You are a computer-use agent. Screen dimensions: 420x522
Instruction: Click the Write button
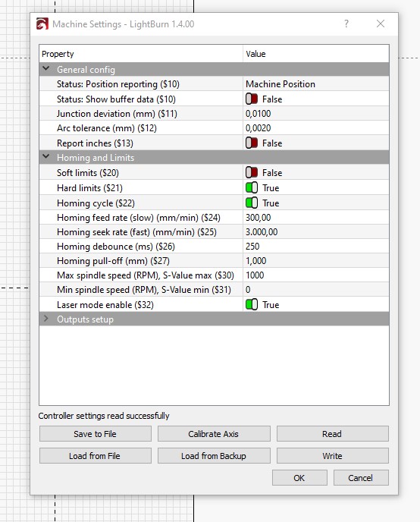332,456
